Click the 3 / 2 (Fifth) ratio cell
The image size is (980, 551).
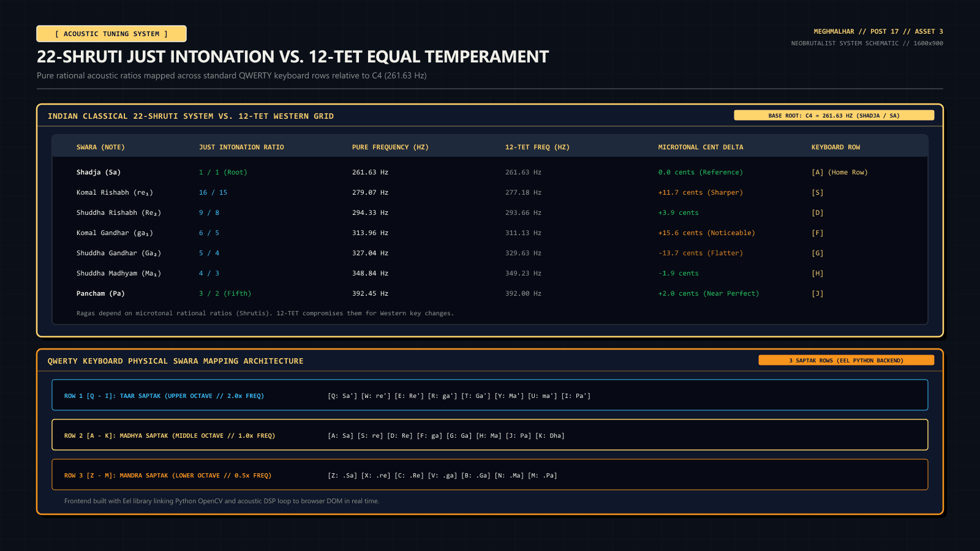[225, 293]
